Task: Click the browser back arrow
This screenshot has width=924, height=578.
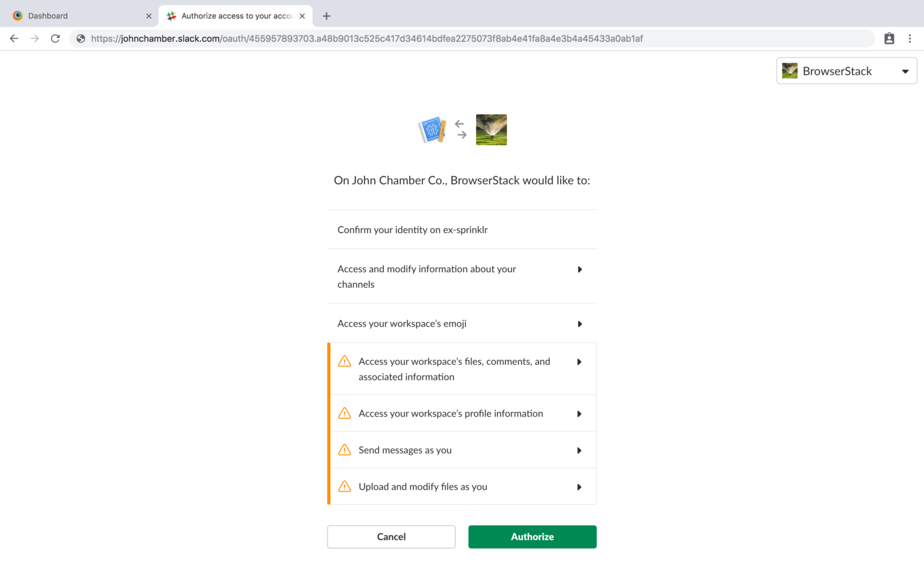Action: [14, 38]
